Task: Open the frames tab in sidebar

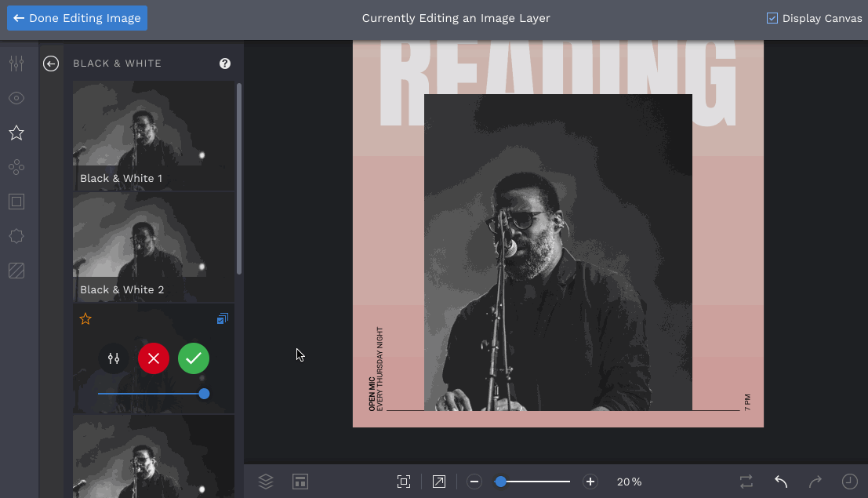Action: 16,202
